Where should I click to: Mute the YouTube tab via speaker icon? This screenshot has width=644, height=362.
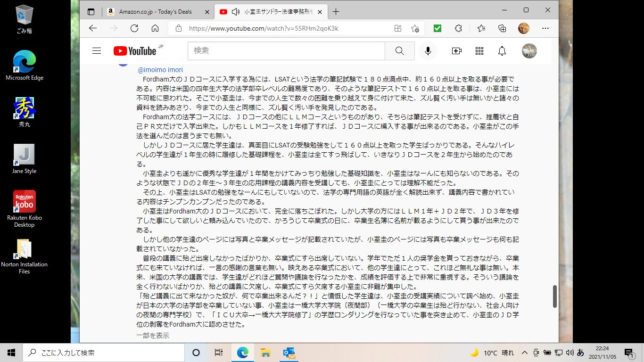pyautogui.click(x=236, y=12)
